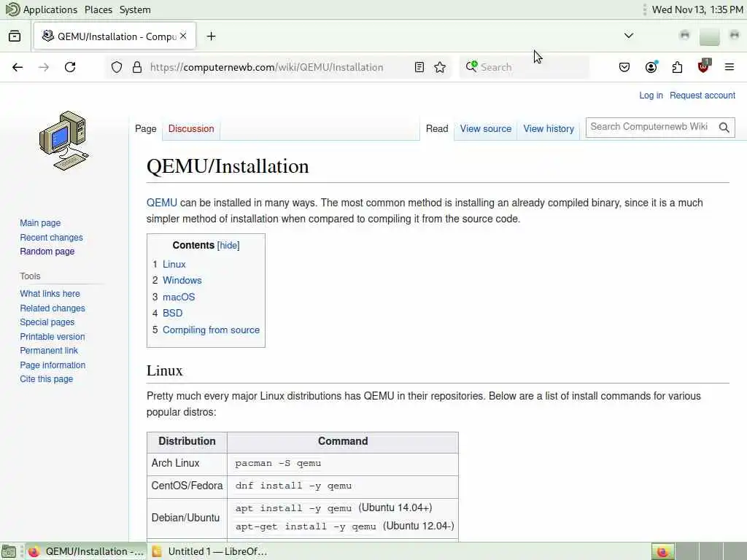
Task: Click the Computernewb computer logo
Action: (x=64, y=141)
